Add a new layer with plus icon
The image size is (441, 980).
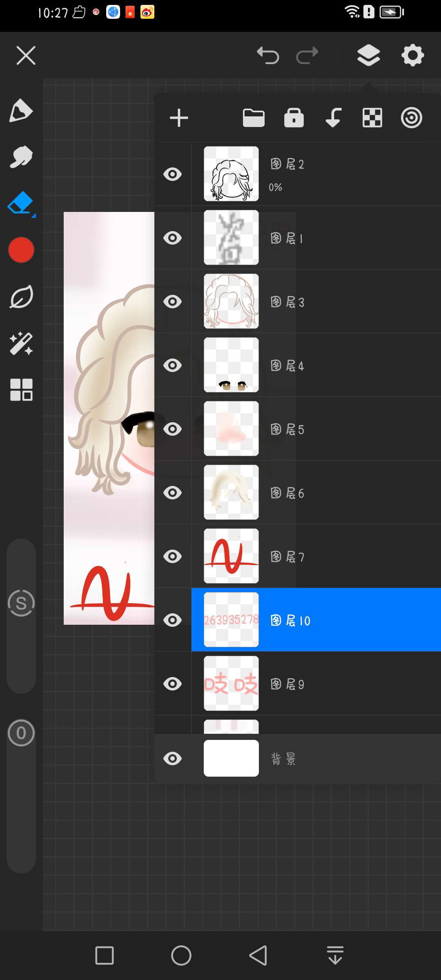(179, 118)
